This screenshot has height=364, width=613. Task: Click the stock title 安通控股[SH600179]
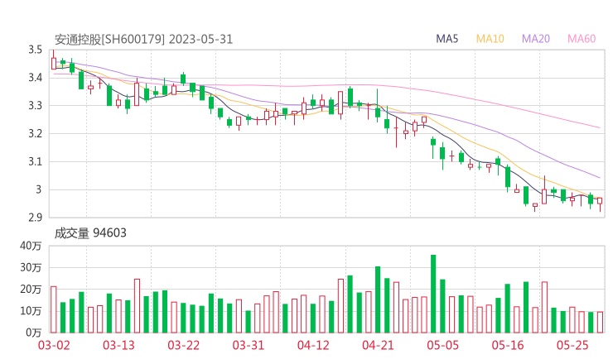click(x=109, y=40)
